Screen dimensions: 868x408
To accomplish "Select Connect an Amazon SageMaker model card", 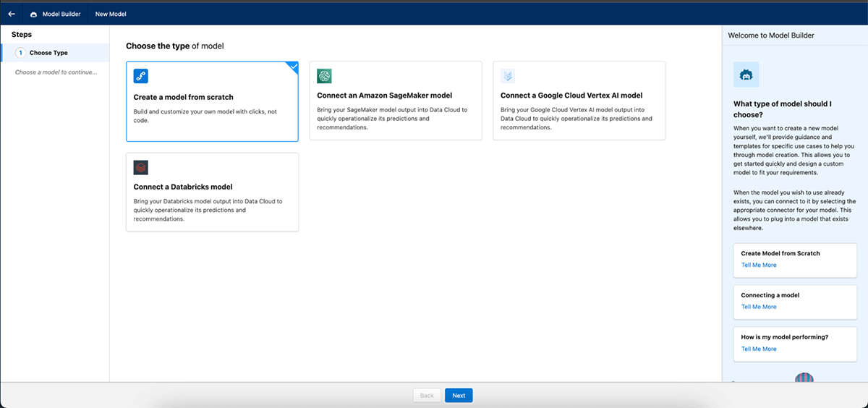I will pyautogui.click(x=396, y=101).
